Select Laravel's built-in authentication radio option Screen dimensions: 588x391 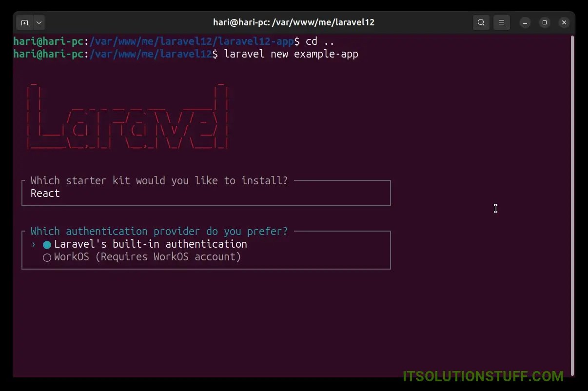pyautogui.click(x=47, y=244)
